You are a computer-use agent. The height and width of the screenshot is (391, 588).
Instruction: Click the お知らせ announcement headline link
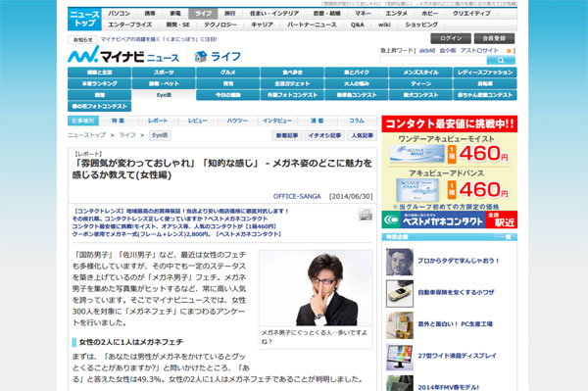pyautogui.click(x=159, y=39)
